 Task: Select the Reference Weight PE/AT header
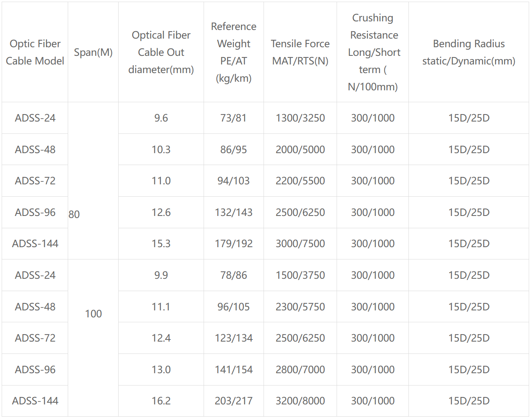(234, 52)
